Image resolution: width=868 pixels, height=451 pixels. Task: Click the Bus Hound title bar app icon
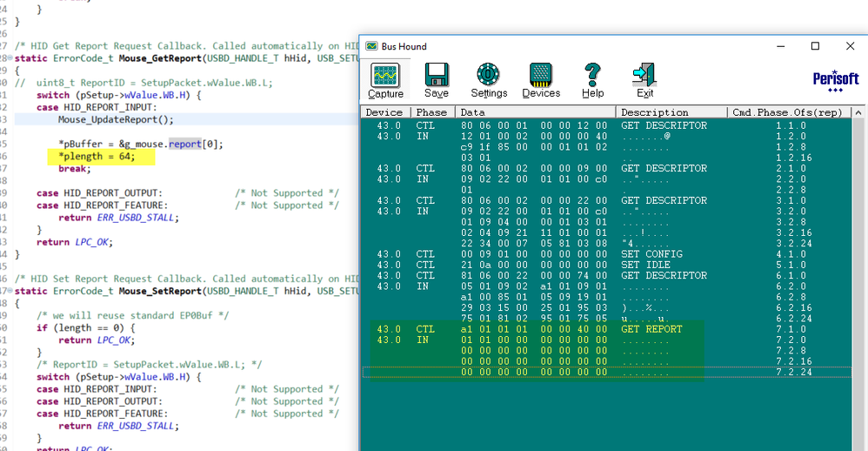pyautogui.click(x=372, y=46)
